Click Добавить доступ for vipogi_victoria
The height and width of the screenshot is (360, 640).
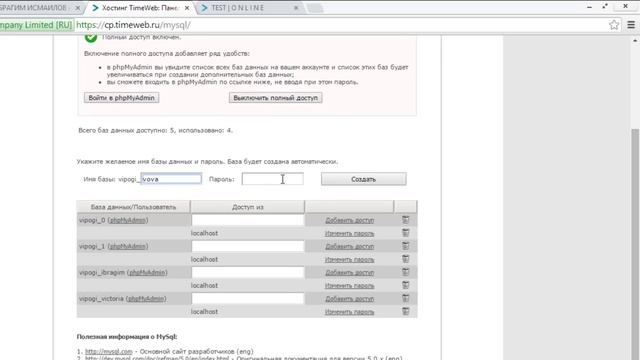tap(349, 298)
